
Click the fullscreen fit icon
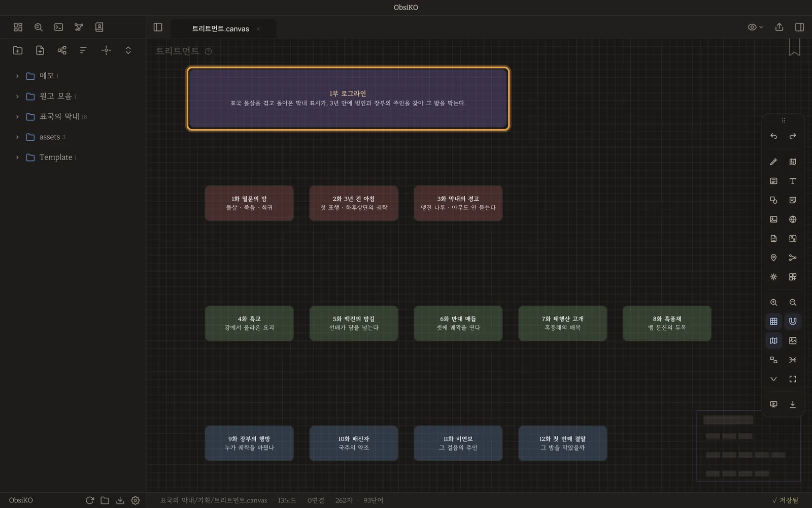click(x=793, y=379)
